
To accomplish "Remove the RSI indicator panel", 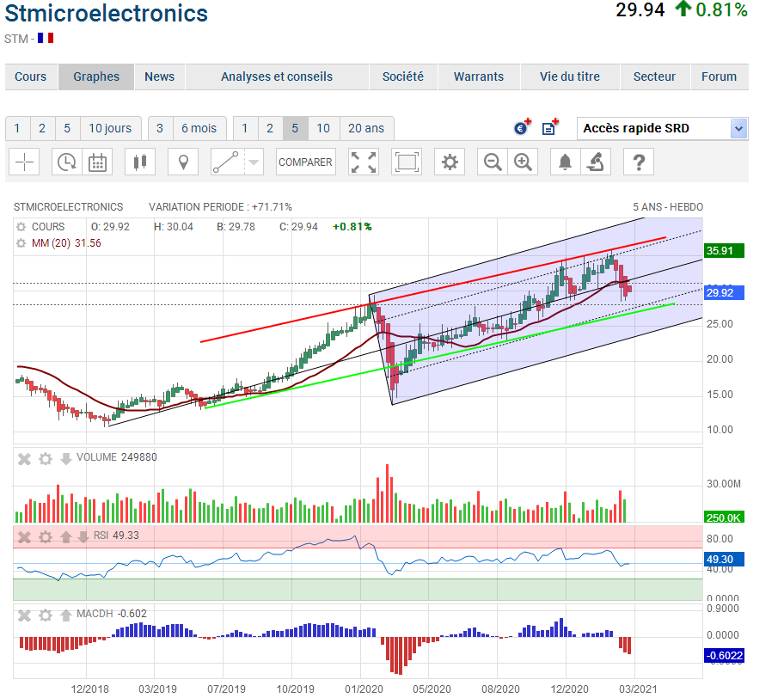I will 24,537.
